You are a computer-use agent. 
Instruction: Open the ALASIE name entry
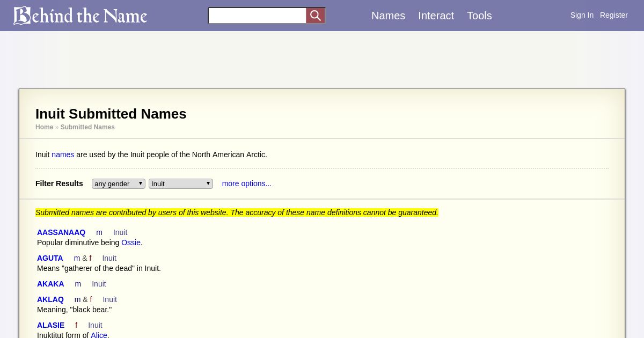pyautogui.click(x=50, y=325)
